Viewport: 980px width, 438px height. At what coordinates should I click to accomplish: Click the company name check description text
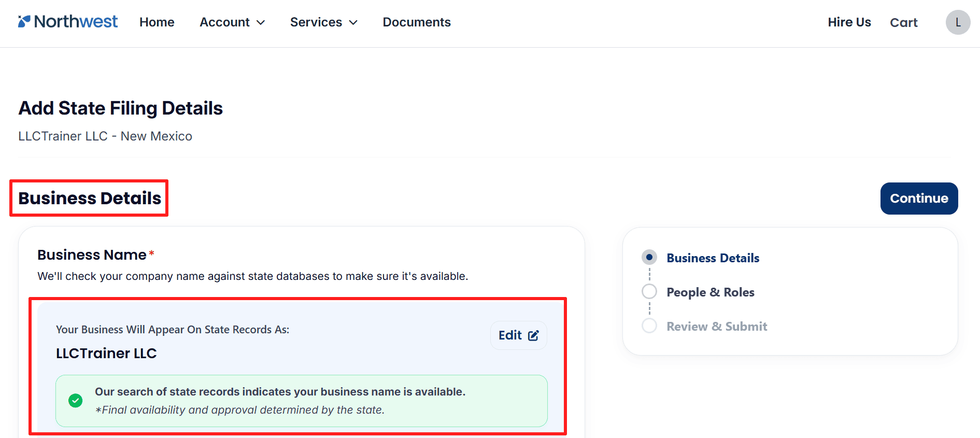252,276
